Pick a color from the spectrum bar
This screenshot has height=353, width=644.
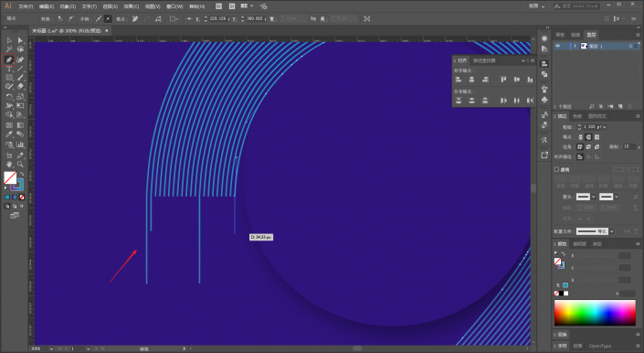pos(595,313)
